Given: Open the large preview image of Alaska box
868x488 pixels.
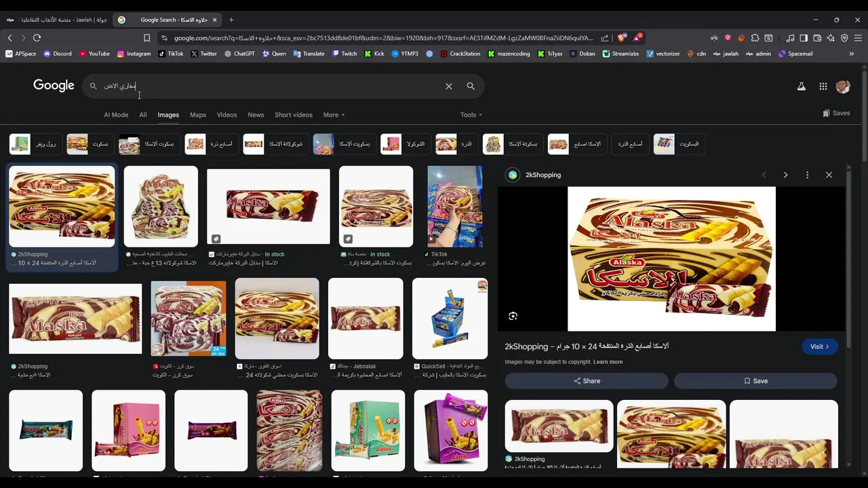Looking at the screenshot, I should [671, 259].
